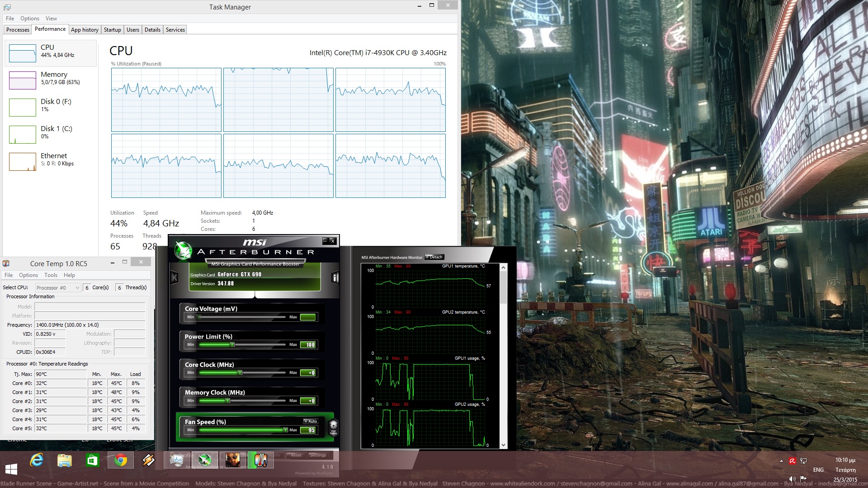Click the Afterburner info 'i' side button
The height and width of the screenshot is (488, 868).
point(335,277)
